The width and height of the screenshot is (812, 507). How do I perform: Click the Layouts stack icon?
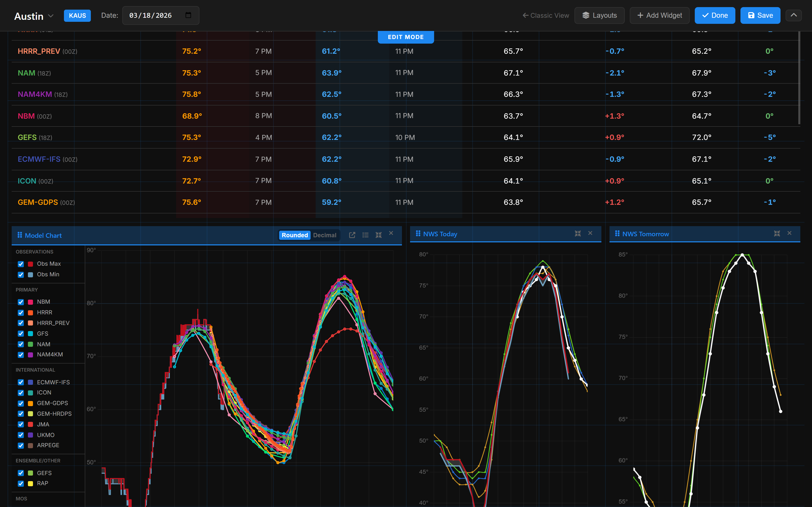586,15
